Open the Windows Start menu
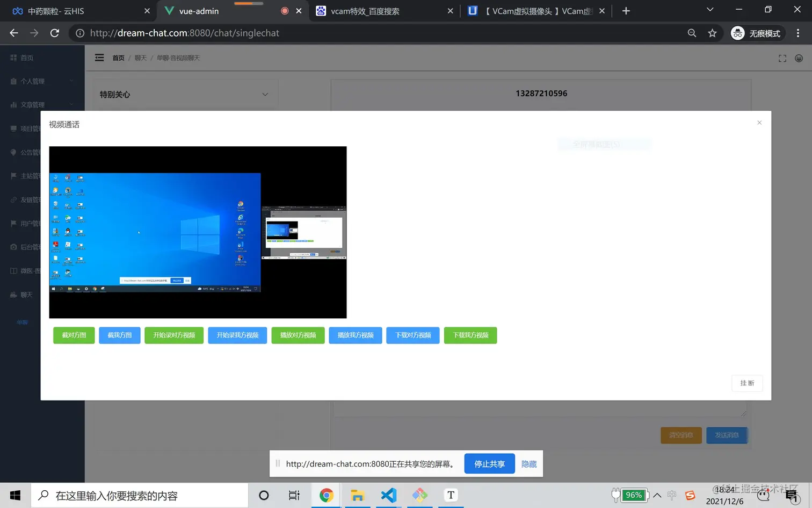 pyautogui.click(x=15, y=495)
